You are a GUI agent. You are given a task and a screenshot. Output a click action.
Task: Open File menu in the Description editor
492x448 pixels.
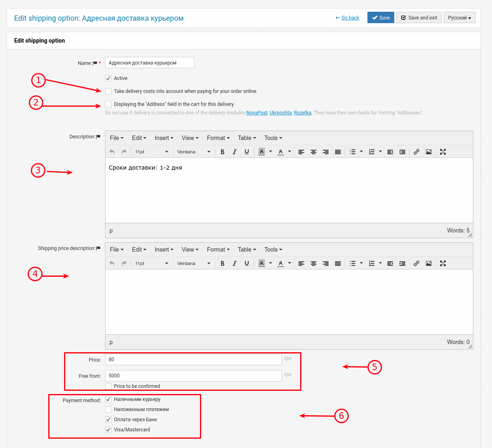coord(117,138)
